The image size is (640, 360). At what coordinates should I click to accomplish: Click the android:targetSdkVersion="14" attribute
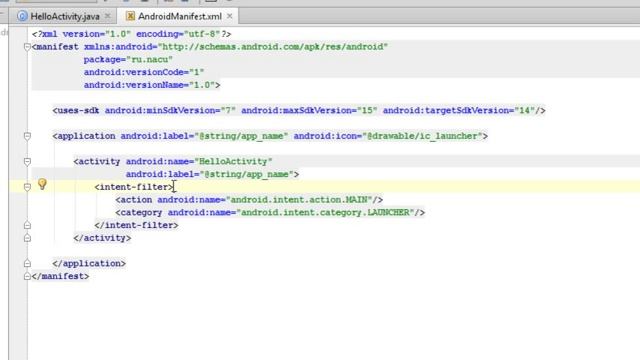click(x=459, y=111)
